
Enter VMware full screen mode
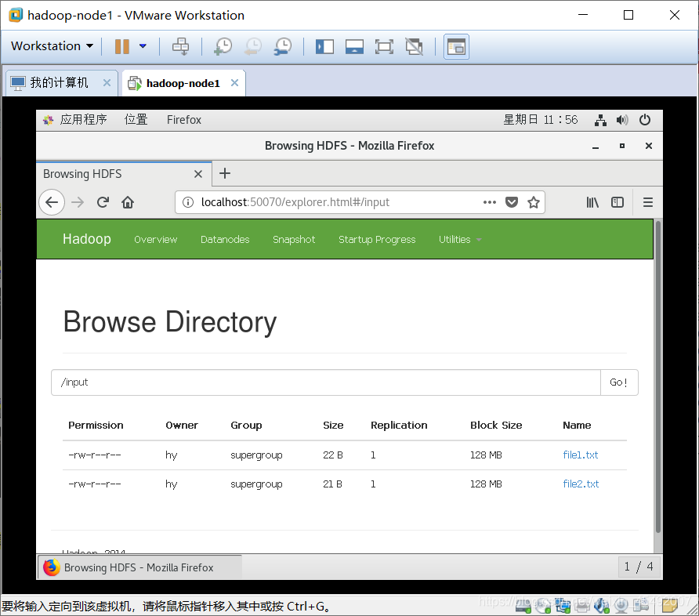click(384, 46)
